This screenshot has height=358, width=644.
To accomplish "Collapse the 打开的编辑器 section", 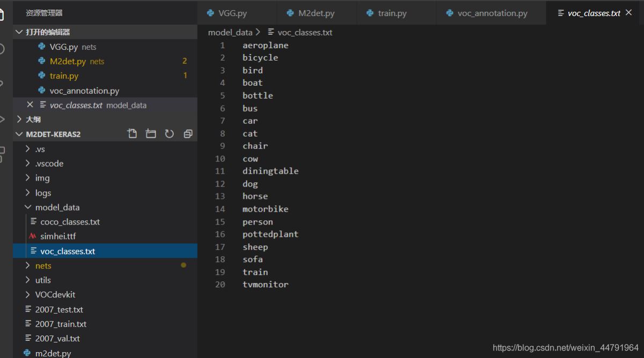I will 47,32.
